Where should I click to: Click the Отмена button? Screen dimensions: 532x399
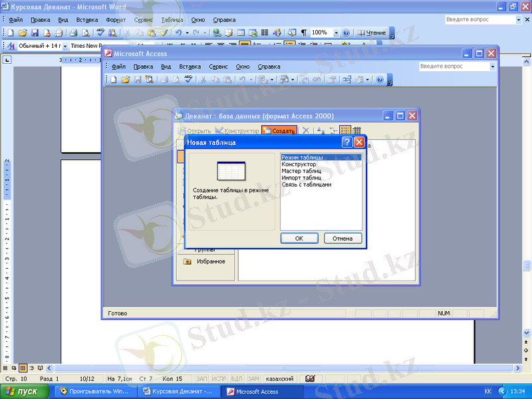pyautogui.click(x=342, y=238)
